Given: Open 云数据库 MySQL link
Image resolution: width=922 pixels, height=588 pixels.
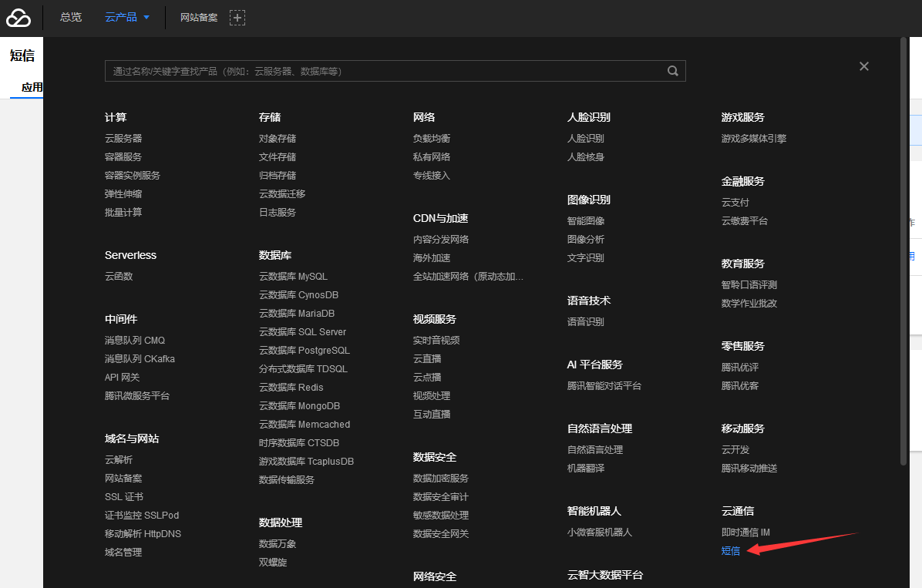Looking at the screenshot, I should click(294, 277).
